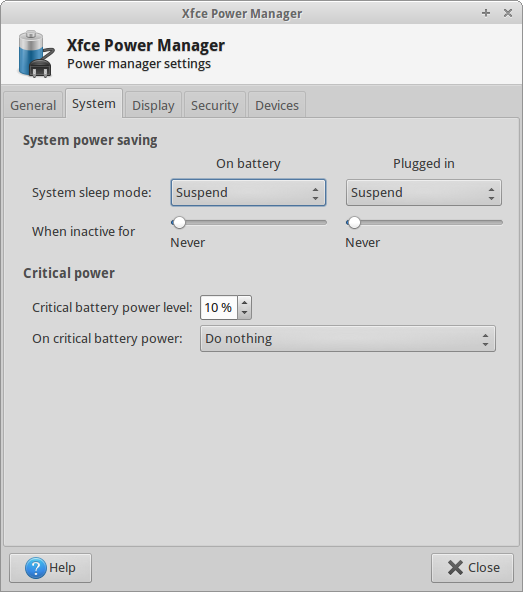Expand On critical battery power dropdown
The image size is (523, 592).
click(x=347, y=339)
